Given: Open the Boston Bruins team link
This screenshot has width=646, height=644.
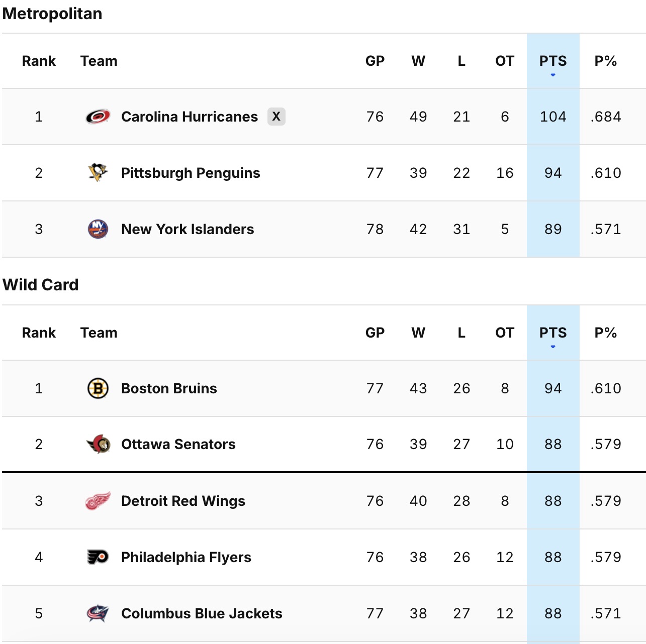Looking at the screenshot, I should pos(169,388).
